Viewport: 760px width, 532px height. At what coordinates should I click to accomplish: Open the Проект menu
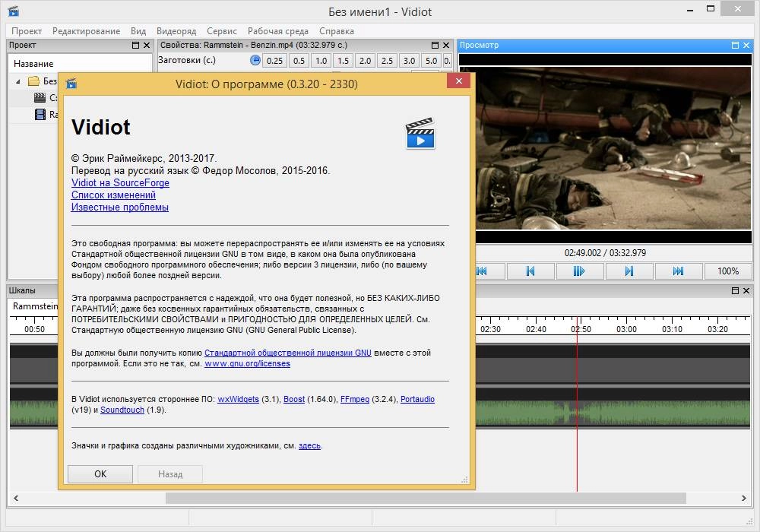click(27, 31)
